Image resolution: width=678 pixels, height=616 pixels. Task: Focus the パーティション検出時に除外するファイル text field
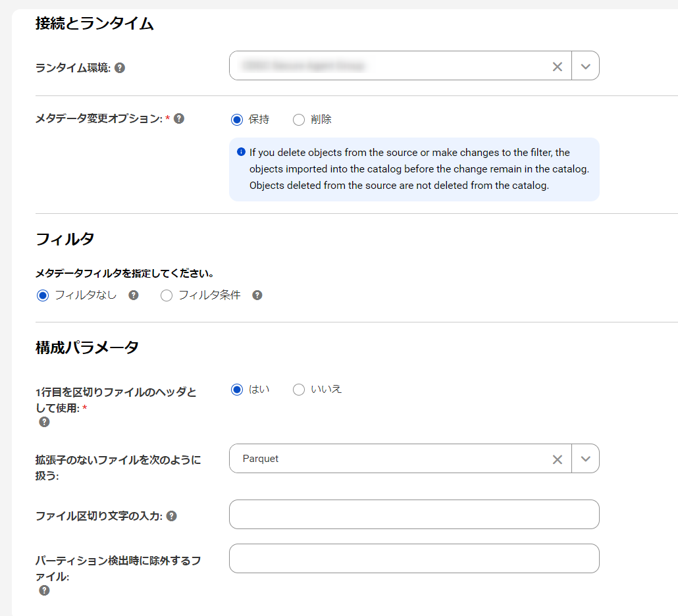click(414, 559)
